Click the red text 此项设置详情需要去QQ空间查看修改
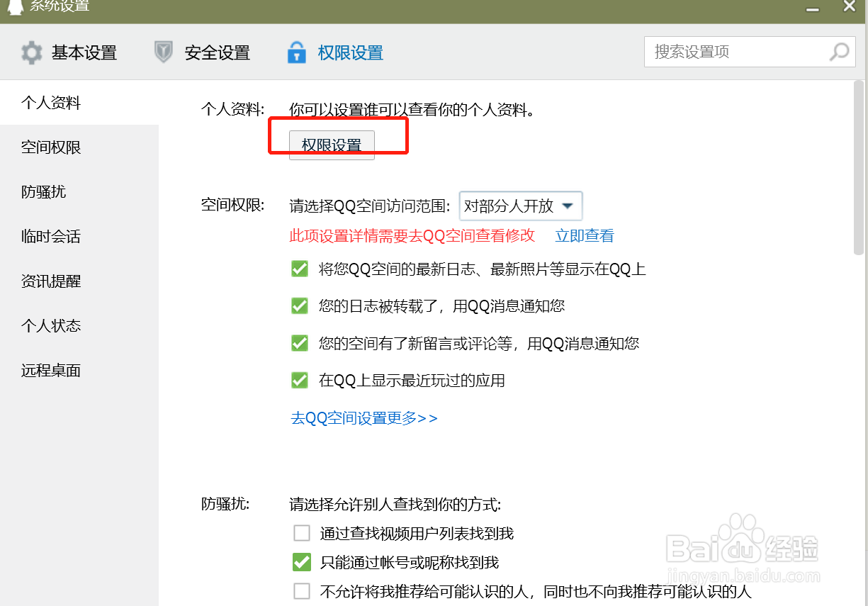868x606 pixels. pos(412,236)
